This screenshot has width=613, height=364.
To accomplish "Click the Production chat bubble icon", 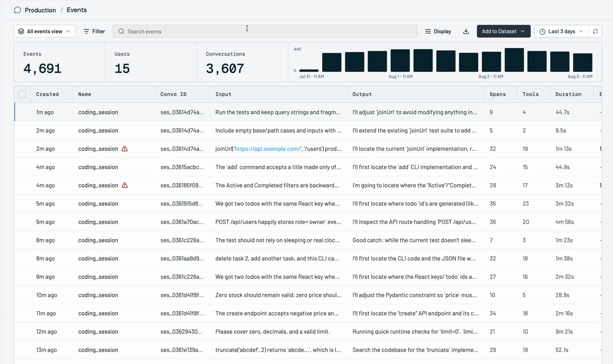I will [17, 10].
